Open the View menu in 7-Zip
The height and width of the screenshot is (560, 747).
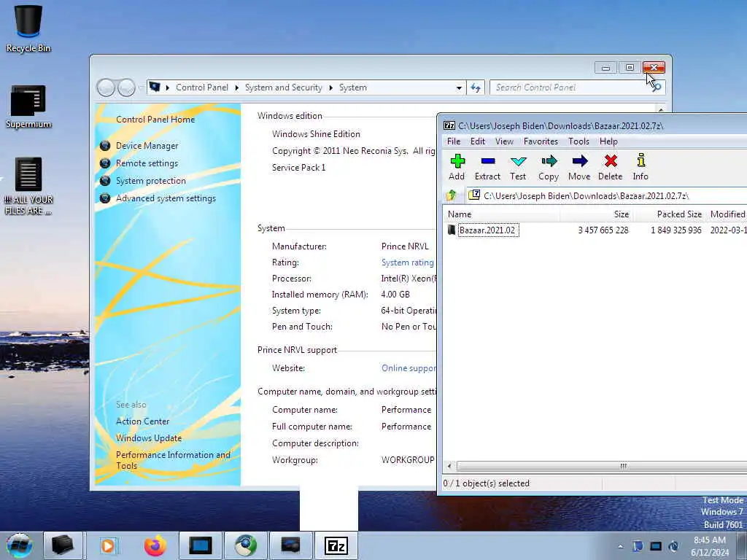[x=504, y=141]
